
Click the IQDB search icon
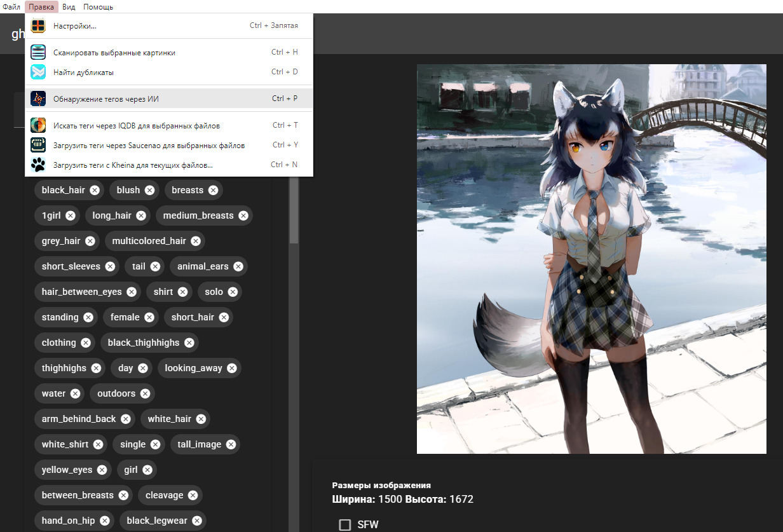(38, 125)
